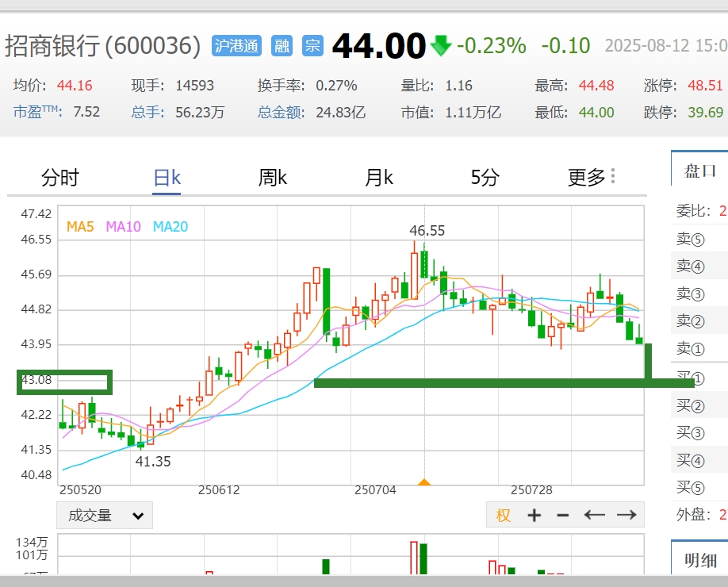Open the 明细 panel tab
This screenshot has height=587, width=728.
click(x=700, y=561)
